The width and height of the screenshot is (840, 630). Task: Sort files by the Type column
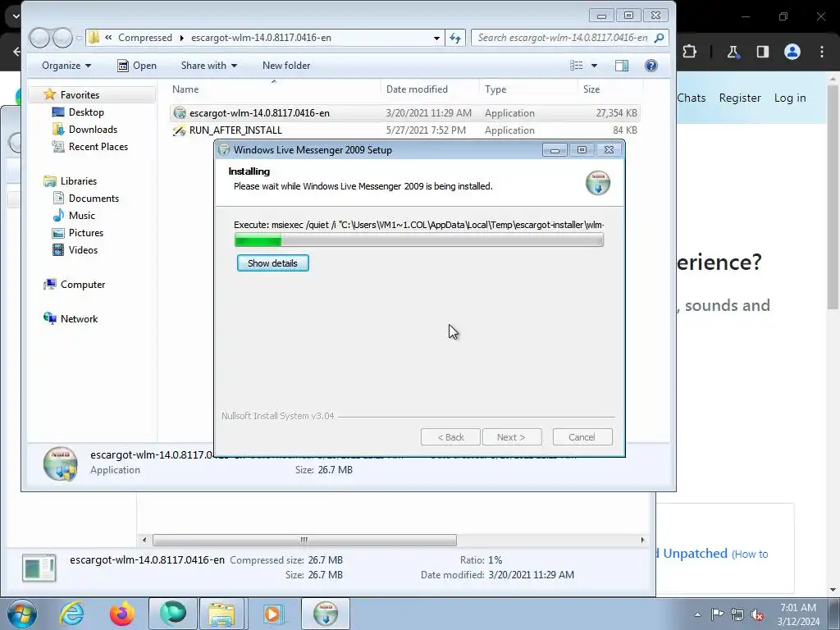point(495,89)
